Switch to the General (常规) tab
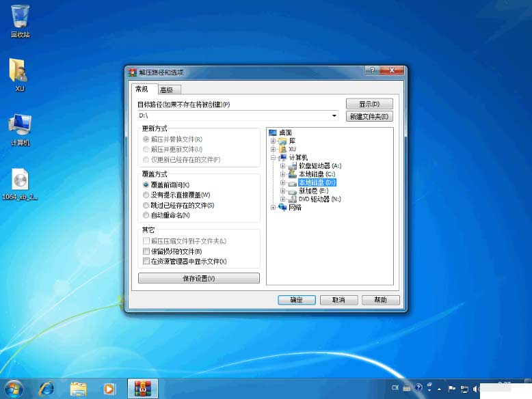The image size is (532, 399). 144,89
